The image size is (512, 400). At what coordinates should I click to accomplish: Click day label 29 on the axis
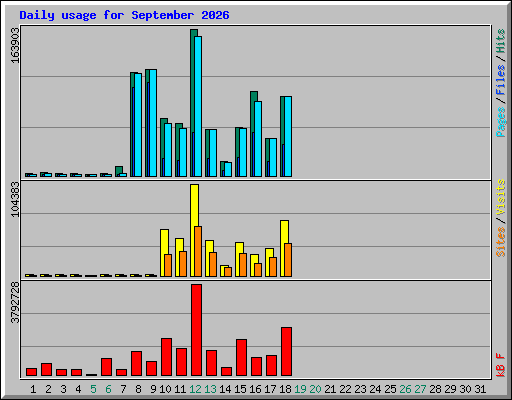450,389
